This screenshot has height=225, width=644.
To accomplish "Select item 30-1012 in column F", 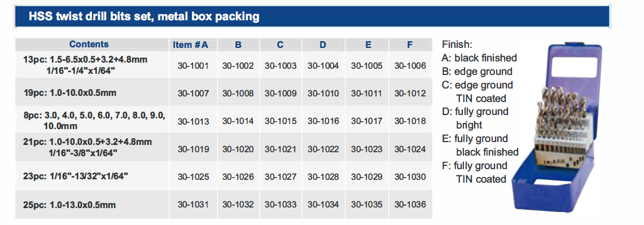I will pos(410,94).
